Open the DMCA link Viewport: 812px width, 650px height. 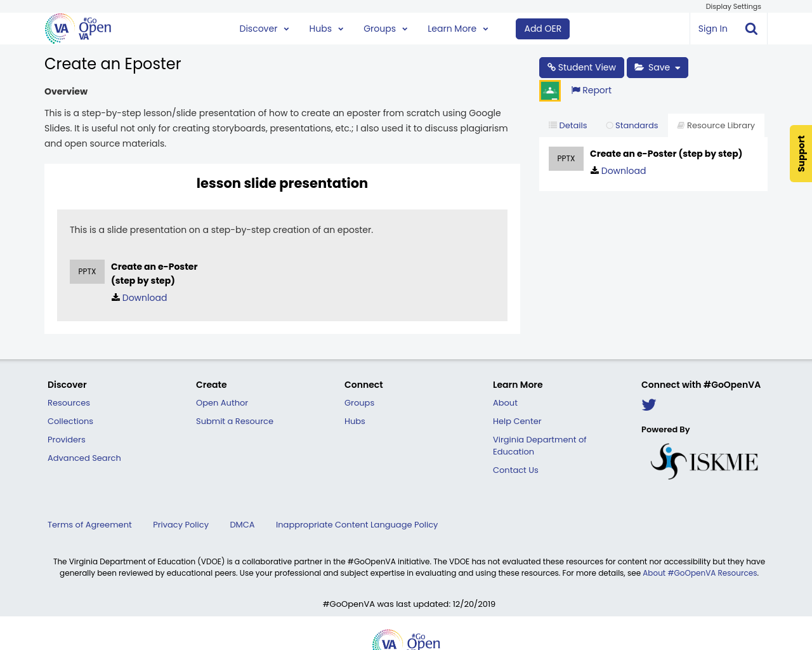(x=242, y=525)
